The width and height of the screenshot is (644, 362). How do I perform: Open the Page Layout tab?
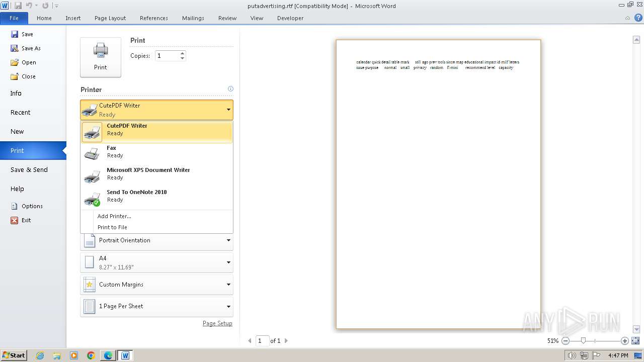tap(110, 18)
